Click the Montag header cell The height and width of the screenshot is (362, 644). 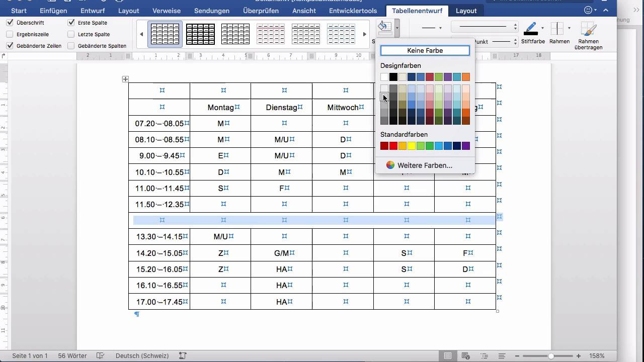point(221,107)
